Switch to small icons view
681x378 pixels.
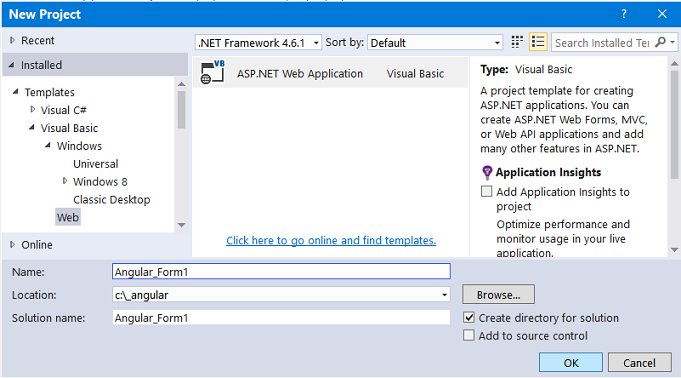517,42
